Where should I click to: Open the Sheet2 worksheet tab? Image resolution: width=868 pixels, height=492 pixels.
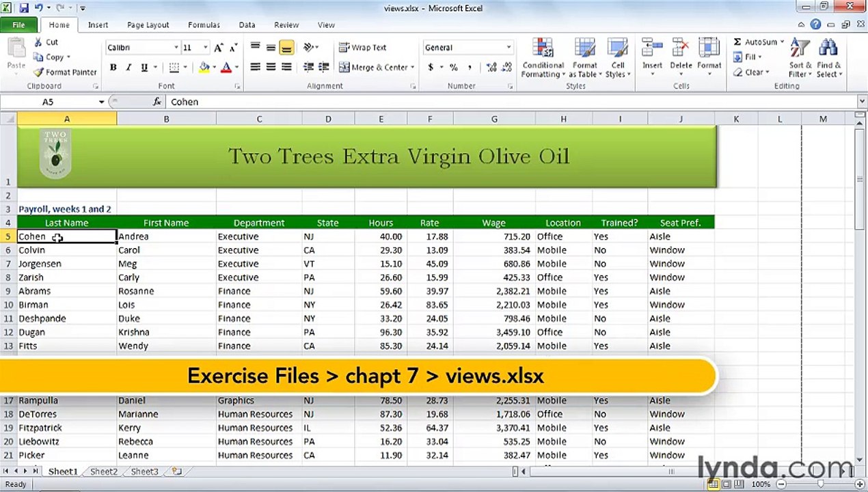pyautogui.click(x=104, y=471)
